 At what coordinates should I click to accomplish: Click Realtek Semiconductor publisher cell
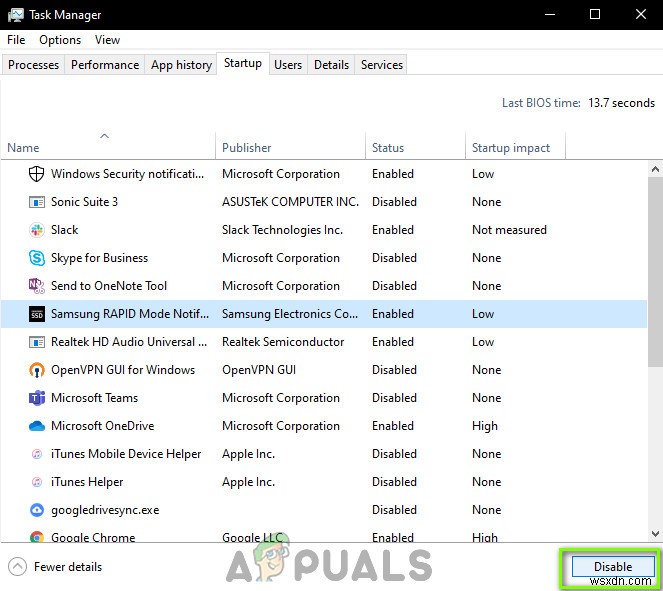(283, 342)
